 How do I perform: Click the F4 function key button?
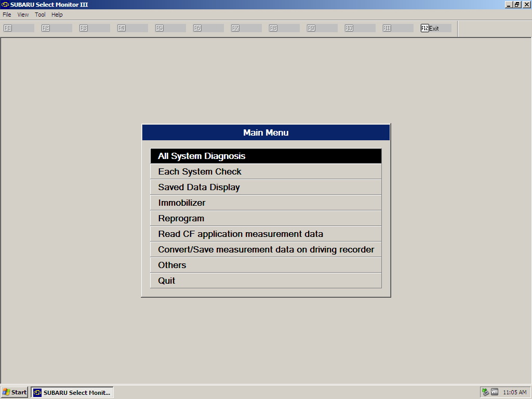(x=132, y=28)
